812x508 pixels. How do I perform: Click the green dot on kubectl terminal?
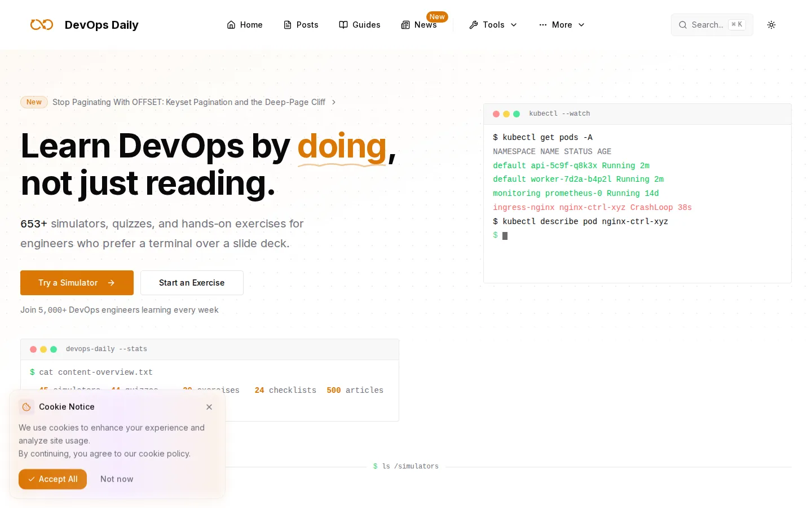pyautogui.click(x=517, y=114)
